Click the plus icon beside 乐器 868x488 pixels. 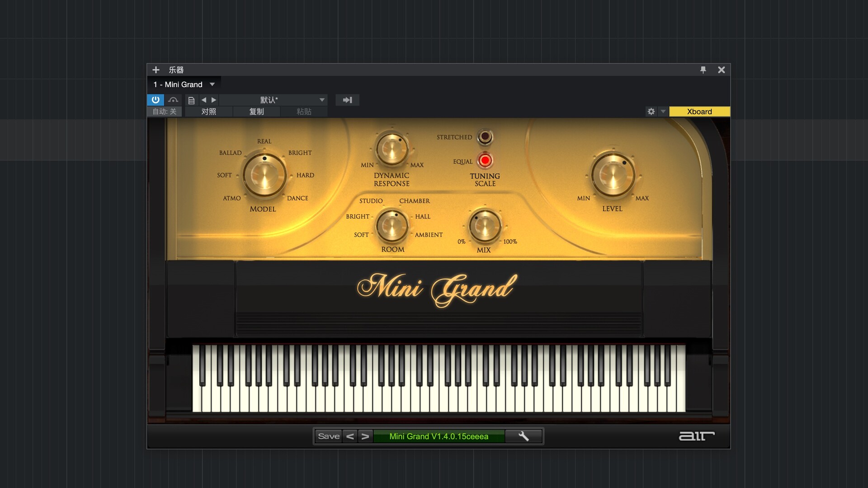[x=156, y=70]
